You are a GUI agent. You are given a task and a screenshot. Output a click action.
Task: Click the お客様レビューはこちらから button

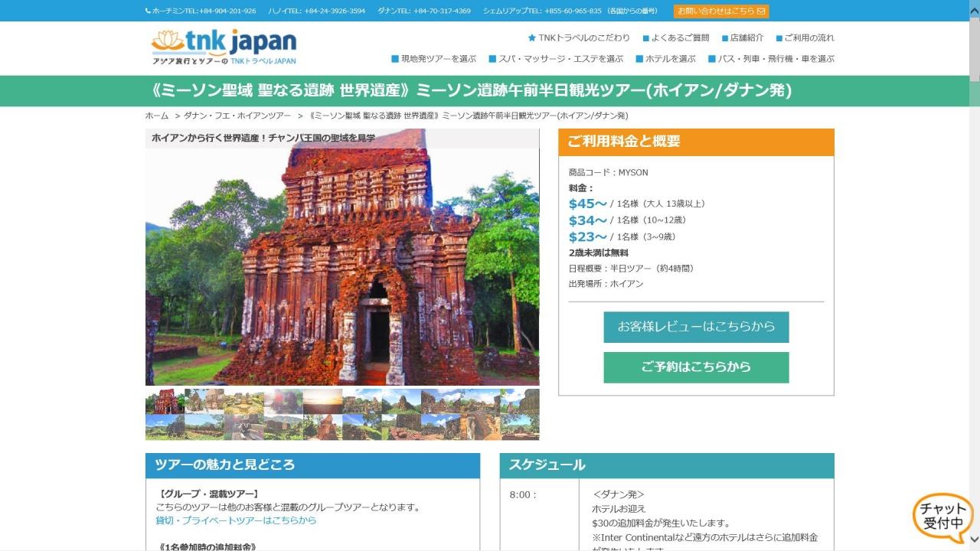(696, 327)
